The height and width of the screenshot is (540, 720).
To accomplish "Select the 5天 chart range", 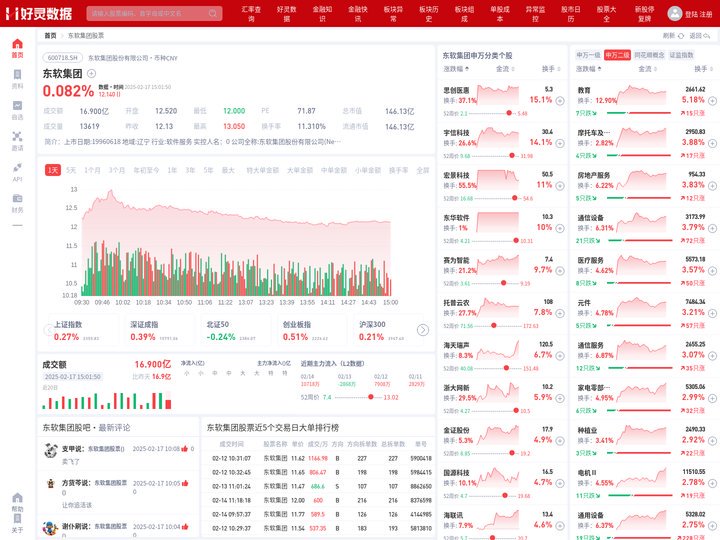I will (x=71, y=170).
